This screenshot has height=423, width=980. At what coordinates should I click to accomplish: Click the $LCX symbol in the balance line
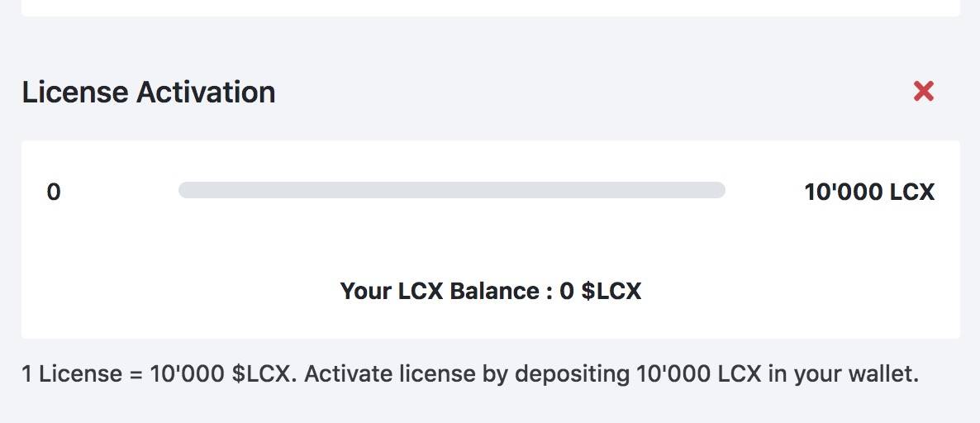click(x=611, y=291)
